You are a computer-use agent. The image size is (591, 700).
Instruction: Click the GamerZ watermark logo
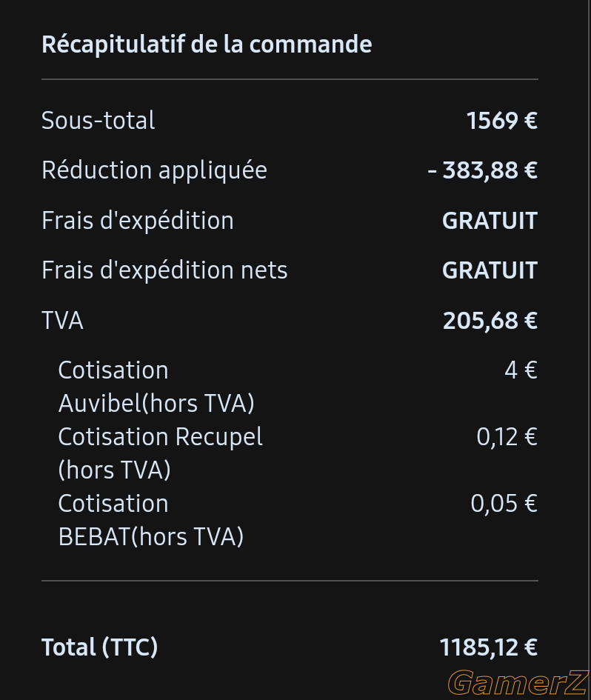[x=518, y=682]
